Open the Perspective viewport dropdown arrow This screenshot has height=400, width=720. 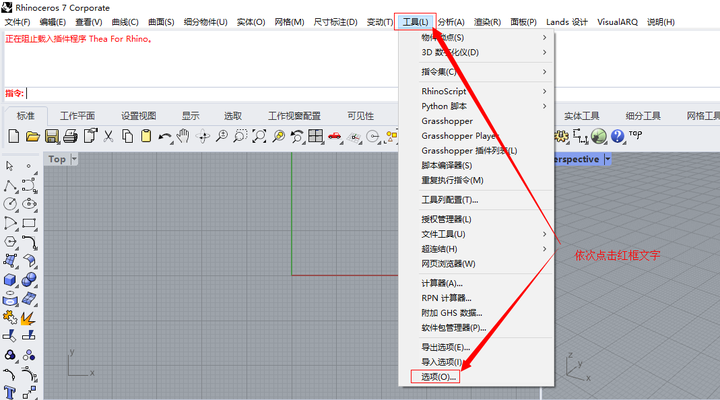[608, 159]
